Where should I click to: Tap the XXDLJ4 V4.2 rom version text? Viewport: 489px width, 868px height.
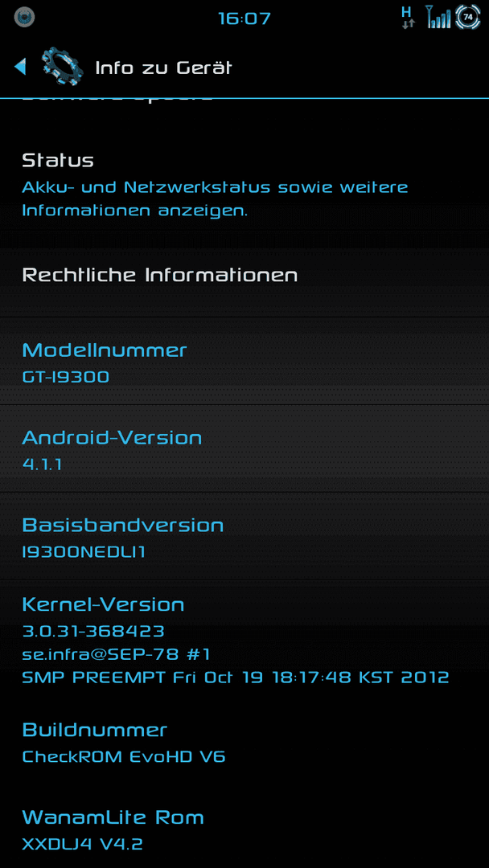tap(83, 844)
